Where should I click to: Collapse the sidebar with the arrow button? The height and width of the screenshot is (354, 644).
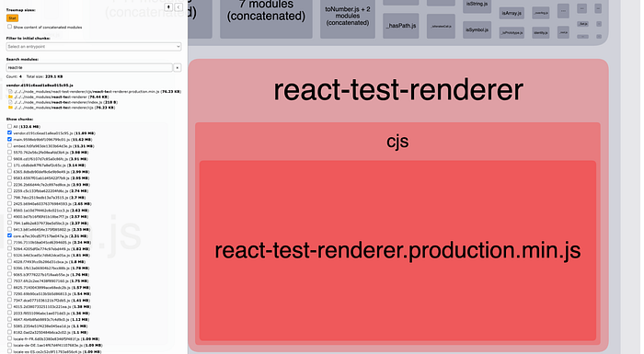click(178, 7)
